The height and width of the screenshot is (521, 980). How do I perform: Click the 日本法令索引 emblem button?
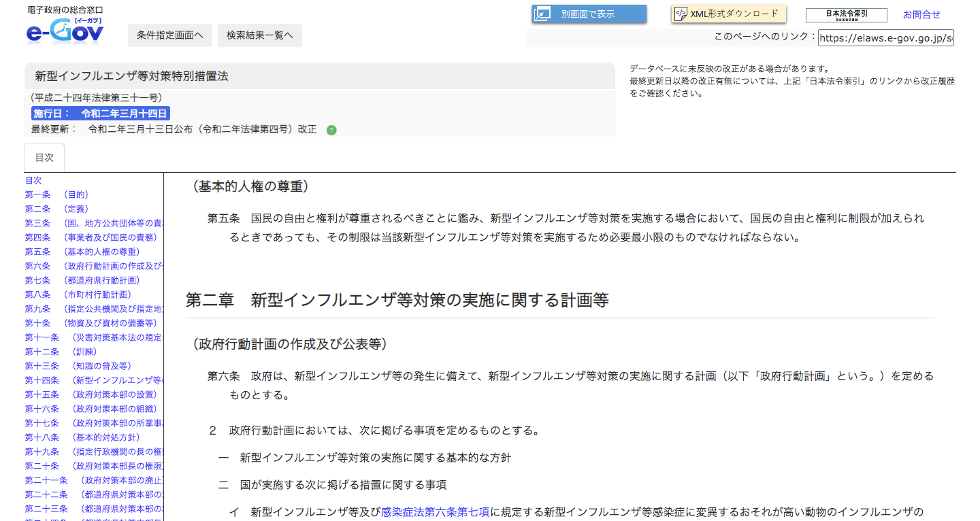coord(846,14)
